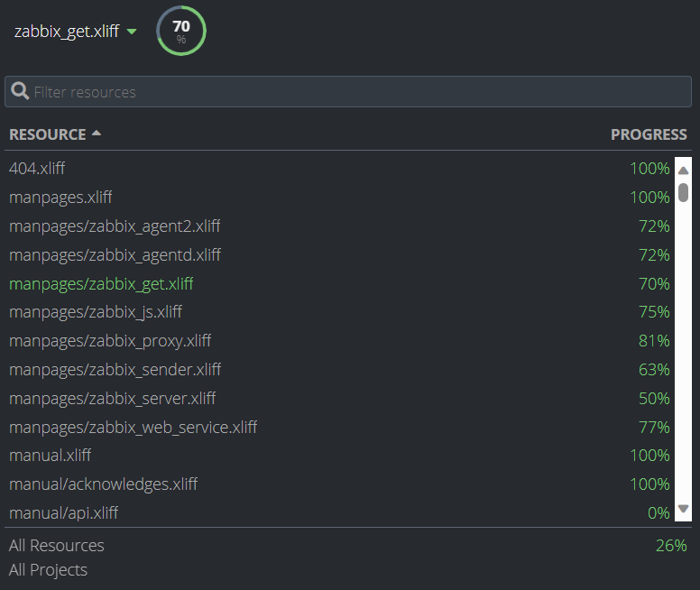Screen dimensions: 700x590
Task: Click the 0% progress of manual/api
Action: click(x=659, y=513)
